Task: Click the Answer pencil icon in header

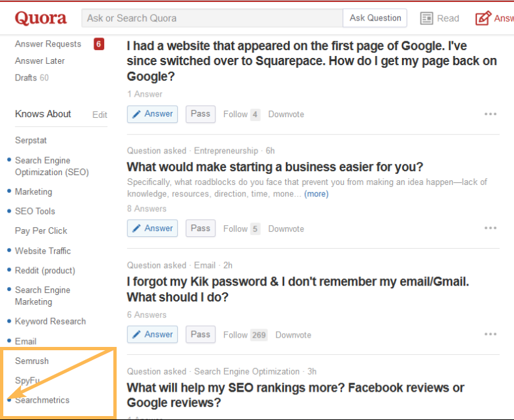Action: [x=483, y=18]
